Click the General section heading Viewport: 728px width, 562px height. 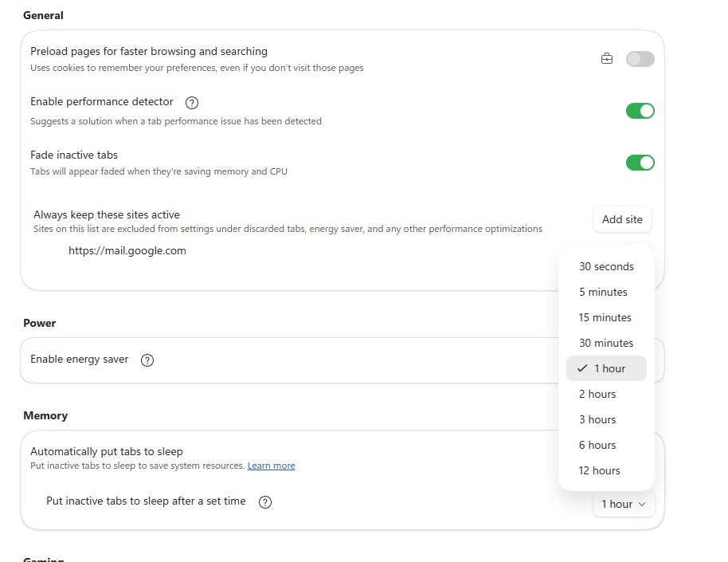(x=43, y=15)
